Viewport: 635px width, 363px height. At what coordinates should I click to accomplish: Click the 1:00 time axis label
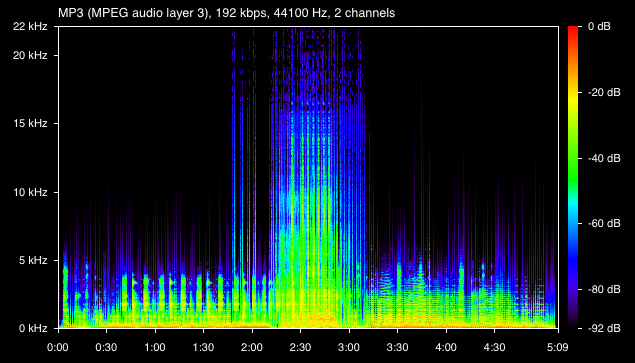pos(155,348)
